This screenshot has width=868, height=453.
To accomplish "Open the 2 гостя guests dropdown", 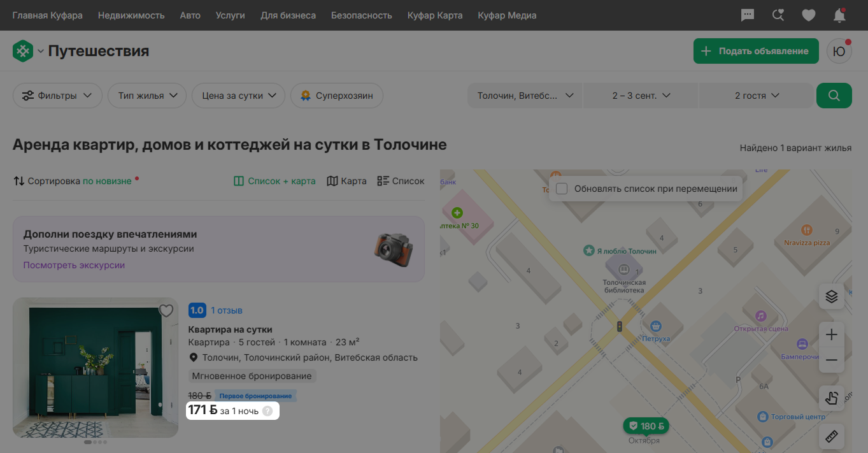I will [x=757, y=96].
